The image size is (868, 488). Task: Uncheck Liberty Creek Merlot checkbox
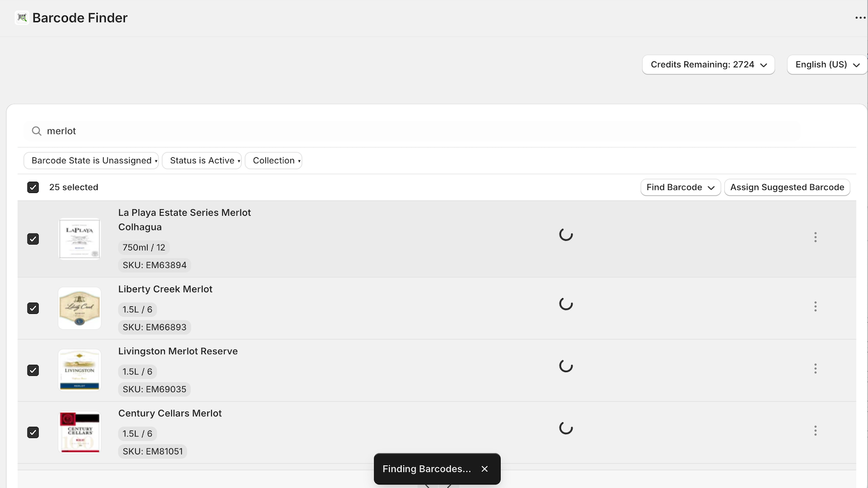pyautogui.click(x=33, y=309)
